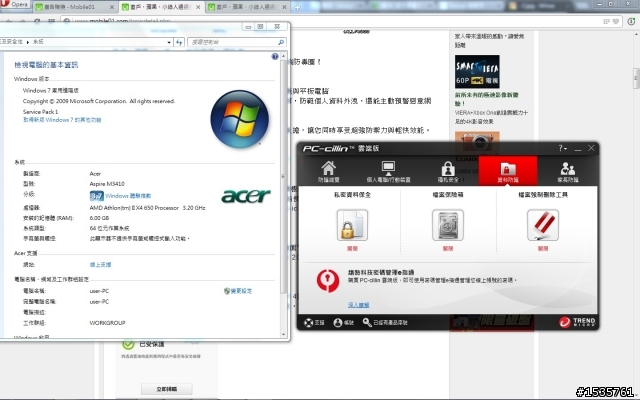The width and height of the screenshot is (640, 400).
Task: Expand breadcrumb arrow before 系統
Action: (28, 42)
